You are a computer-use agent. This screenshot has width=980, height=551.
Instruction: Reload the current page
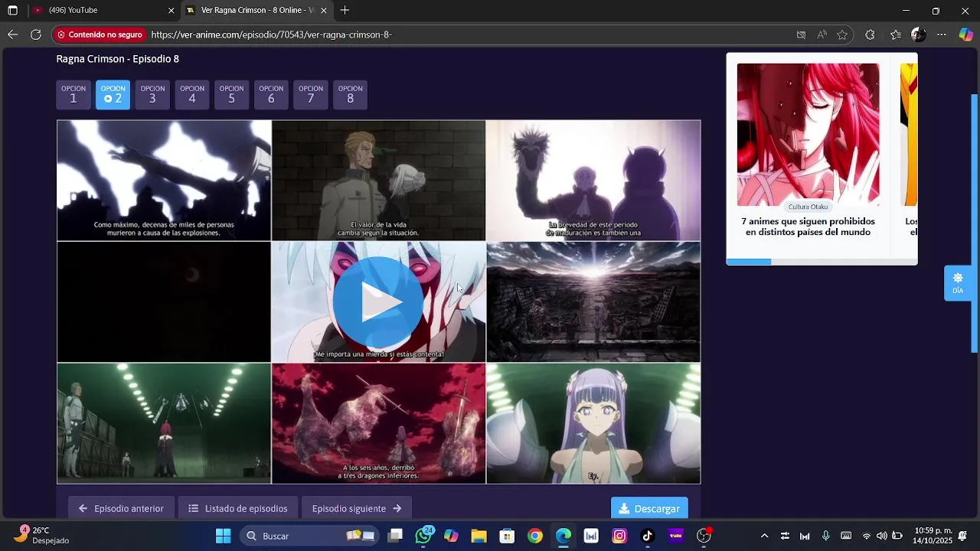click(36, 34)
